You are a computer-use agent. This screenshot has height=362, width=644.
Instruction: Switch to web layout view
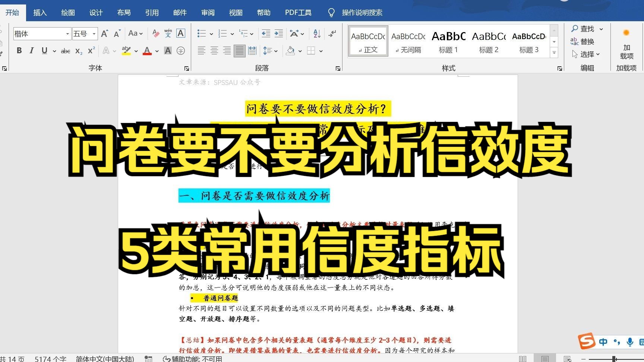pyautogui.click(x=567, y=359)
